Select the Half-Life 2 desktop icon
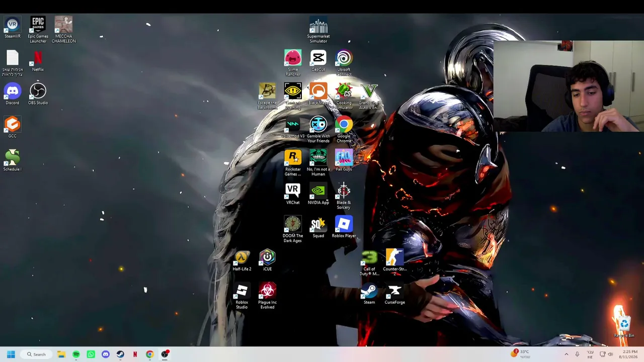The image size is (644, 362). pyautogui.click(x=242, y=260)
